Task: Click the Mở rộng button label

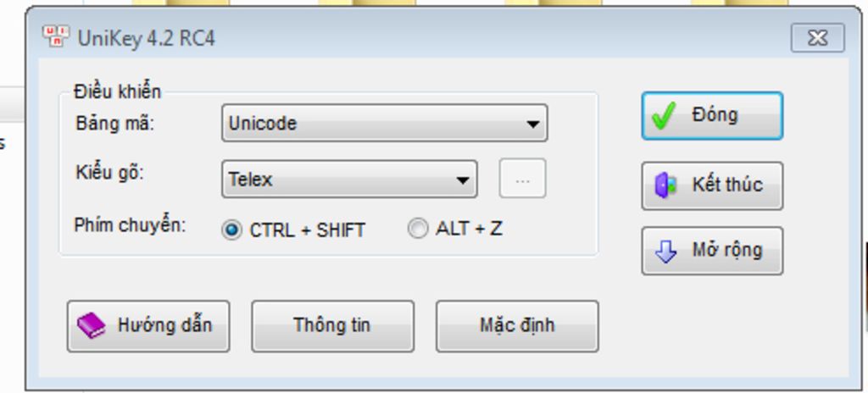Action: [x=727, y=250]
